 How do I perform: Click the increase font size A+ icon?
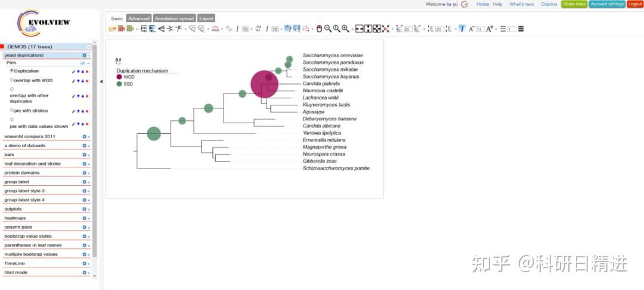490,29
